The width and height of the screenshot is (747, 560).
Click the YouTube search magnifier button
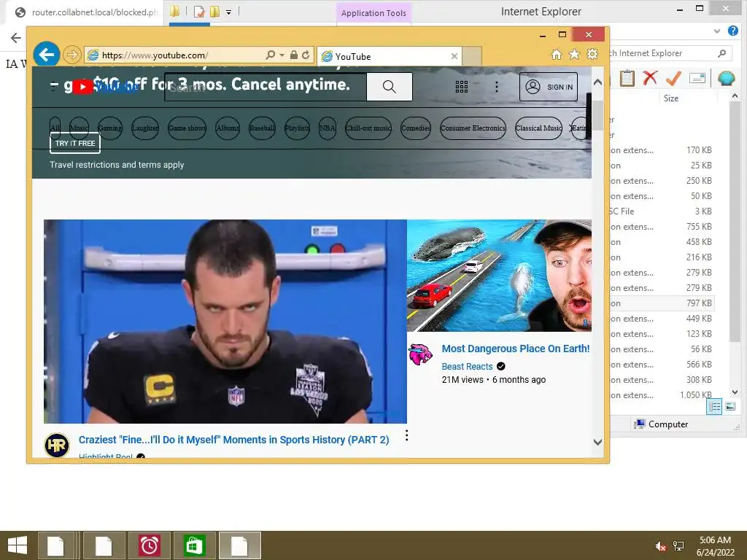[390, 87]
